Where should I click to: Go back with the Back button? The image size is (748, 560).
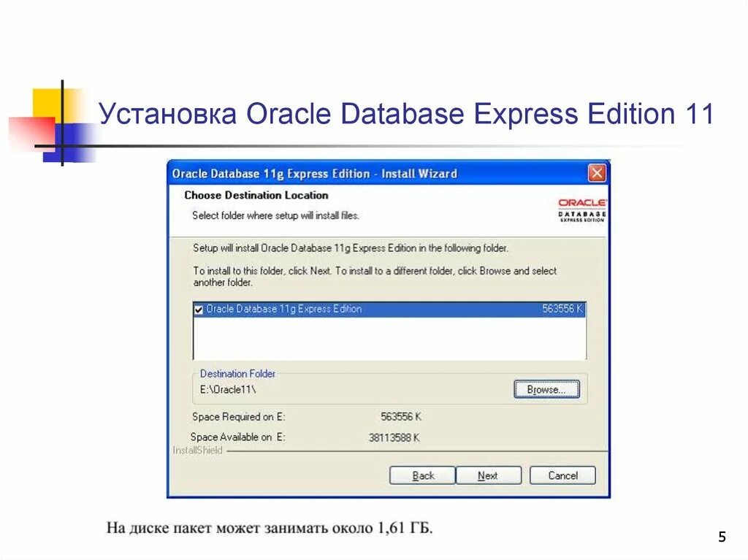click(423, 475)
